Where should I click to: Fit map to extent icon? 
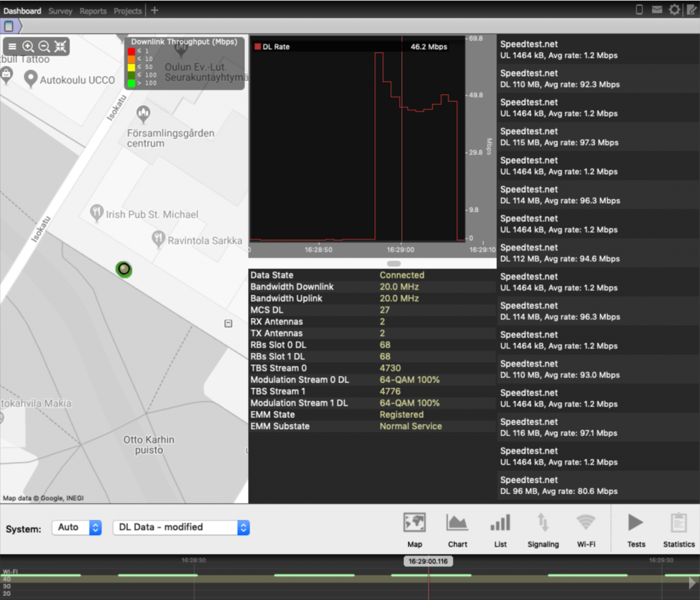click(x=60, y=47)
